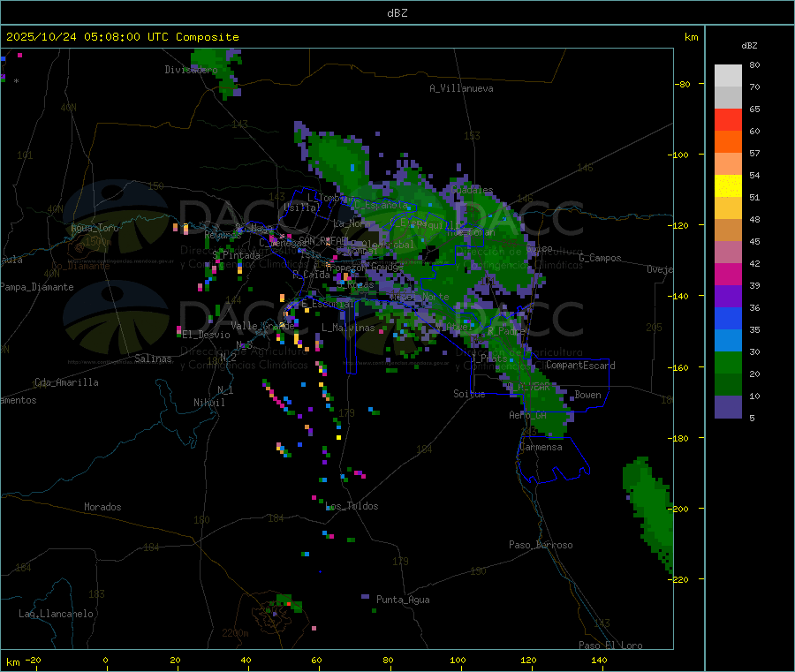This screenshot has width=795, height=672.
Task: Click the dark orange 57–60 dBZ legend swatch
Action: 728,142
